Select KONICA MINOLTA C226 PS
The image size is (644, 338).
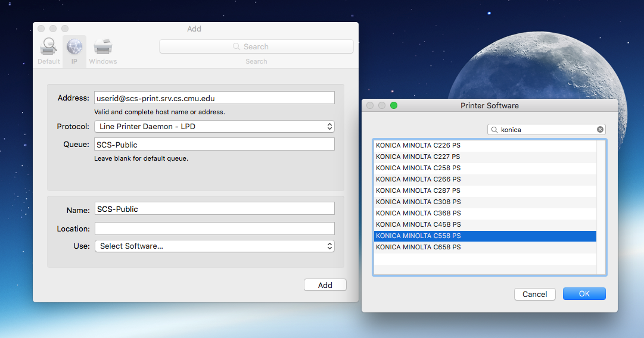[418, 145]
